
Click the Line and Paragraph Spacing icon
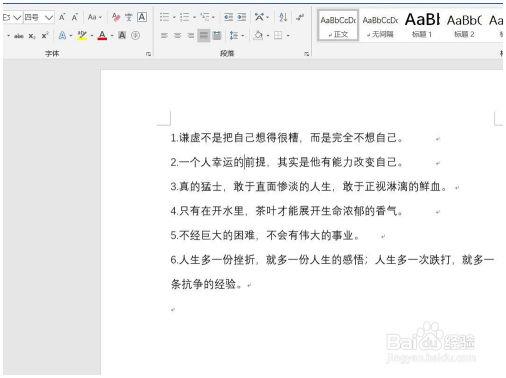point(234,35)
